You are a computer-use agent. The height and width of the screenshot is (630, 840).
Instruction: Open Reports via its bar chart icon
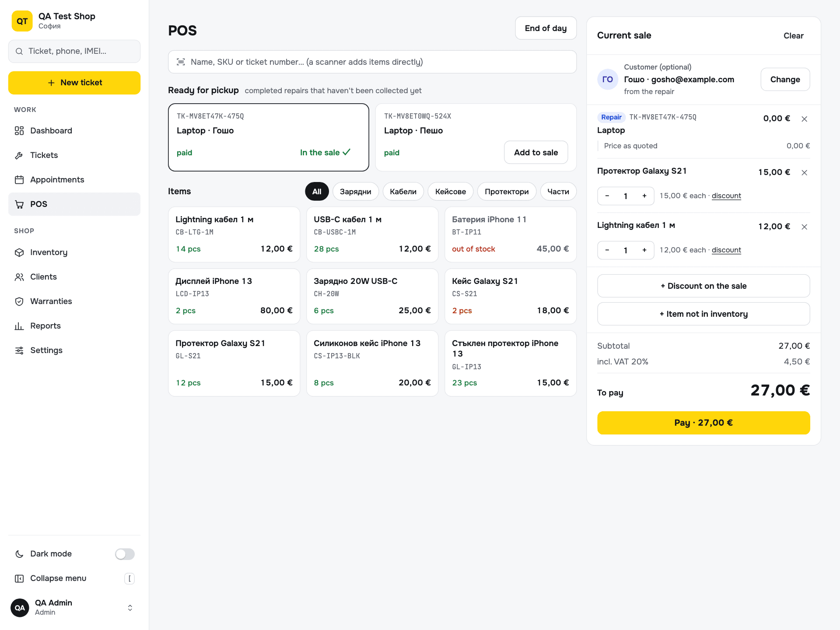point(19,326)
